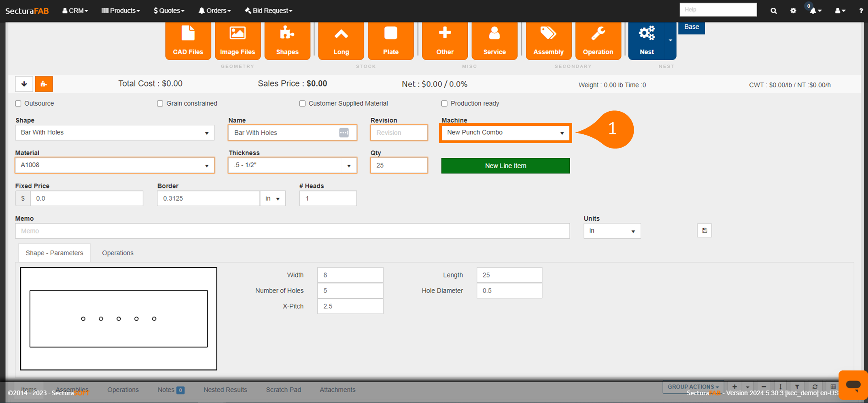Click the search magnifier in header
Image resolution: width=868 pixels, height=403 pixels.
tap(773, 11)
